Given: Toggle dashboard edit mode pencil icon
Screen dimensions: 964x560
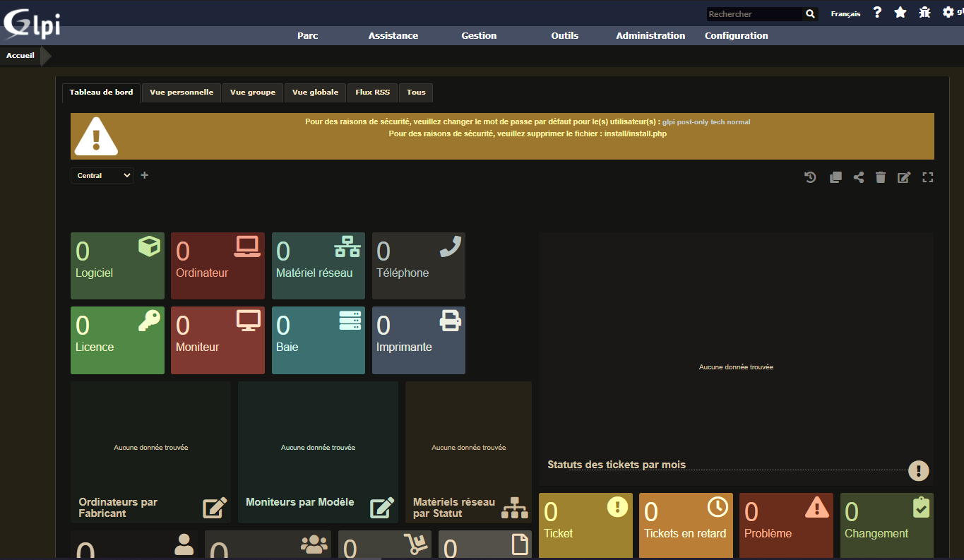Looking at the screenshot, I should (x=904, y=177).
